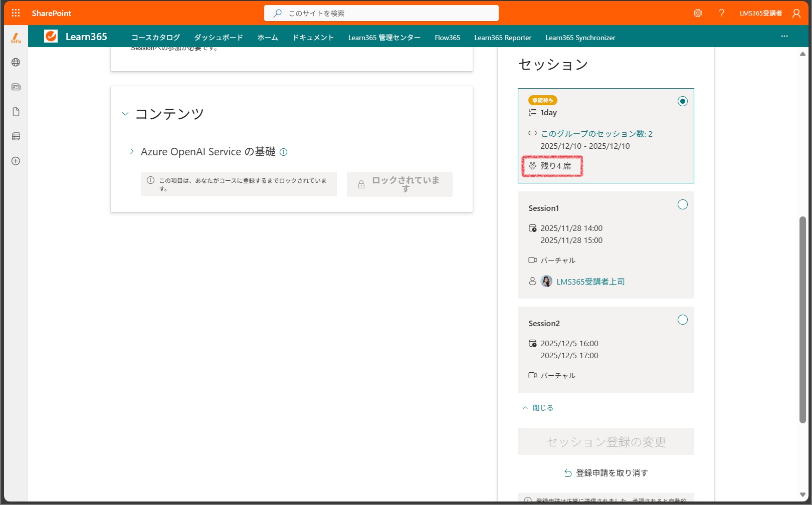Open Learn365 管理センター menu item

[x=384, y=38]
